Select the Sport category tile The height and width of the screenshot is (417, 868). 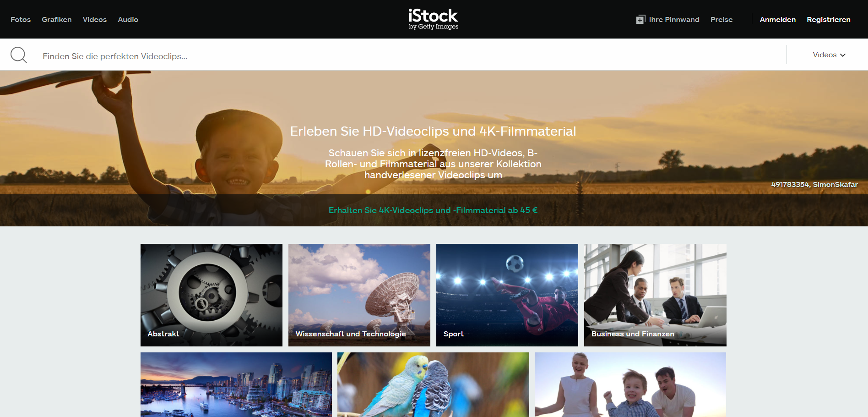click(x=507, y=295)
